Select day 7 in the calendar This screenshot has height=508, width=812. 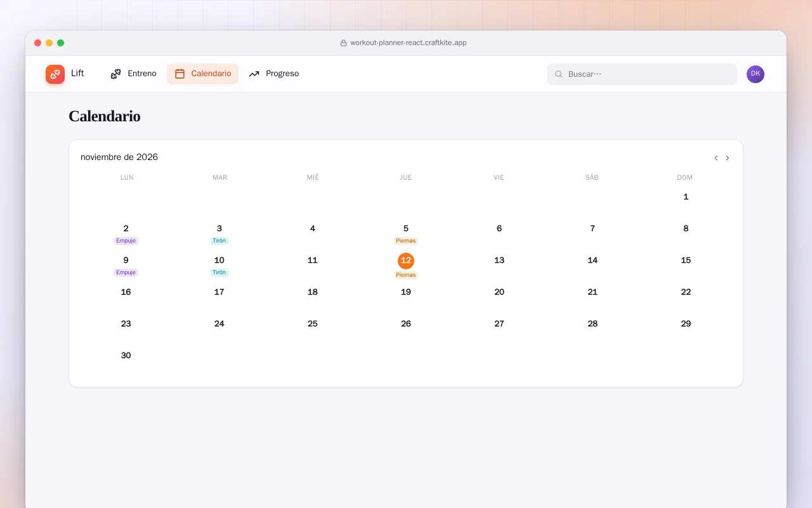(593, 229)
